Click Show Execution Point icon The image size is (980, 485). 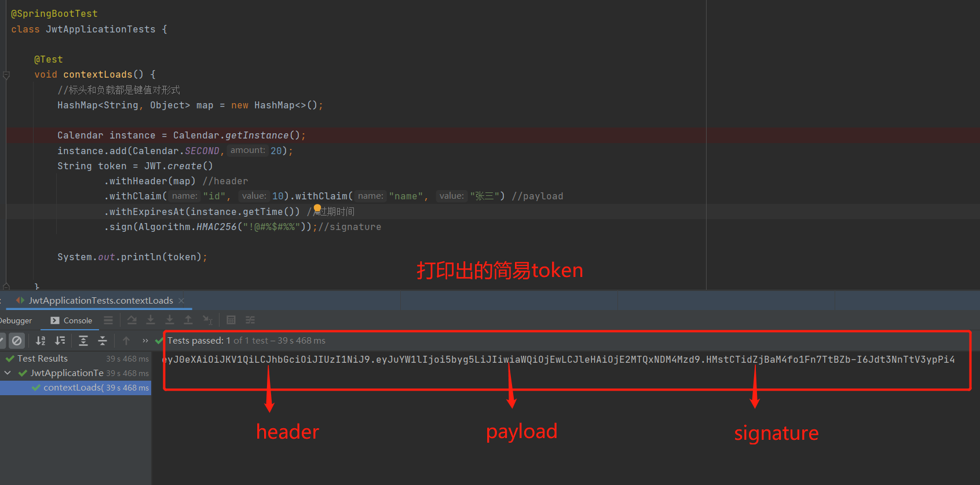(132, 320)
